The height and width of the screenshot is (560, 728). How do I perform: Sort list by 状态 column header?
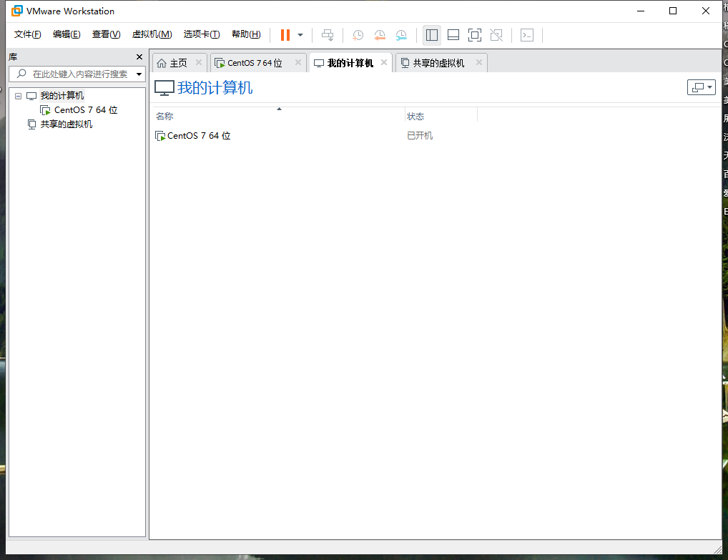[441, 116]
